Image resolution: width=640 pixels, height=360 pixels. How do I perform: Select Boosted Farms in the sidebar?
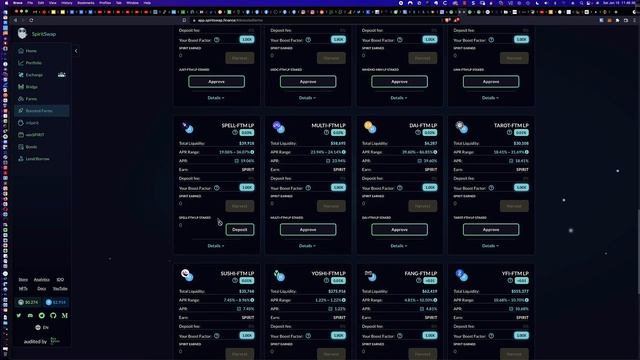pyautogui.click(x=41, y=111)
